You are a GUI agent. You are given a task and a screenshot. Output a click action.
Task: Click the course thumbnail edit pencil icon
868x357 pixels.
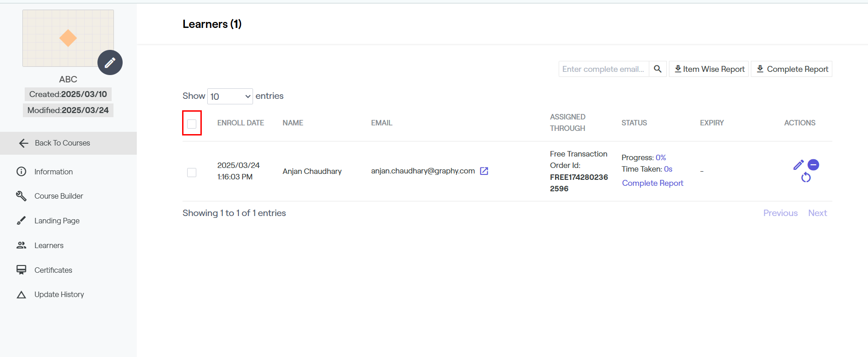(x=110, y=62)
